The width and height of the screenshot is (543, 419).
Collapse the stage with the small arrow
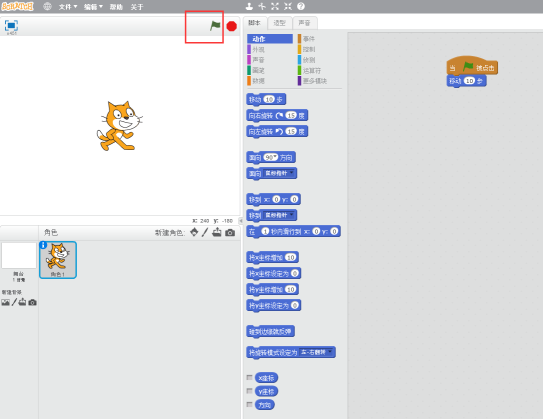coord(241,220)
